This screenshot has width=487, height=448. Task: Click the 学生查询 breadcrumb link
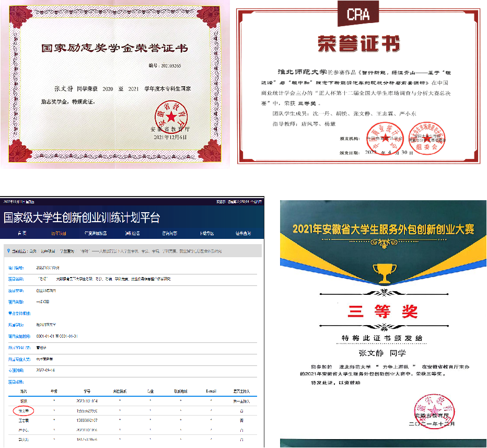tap(67, 251)
